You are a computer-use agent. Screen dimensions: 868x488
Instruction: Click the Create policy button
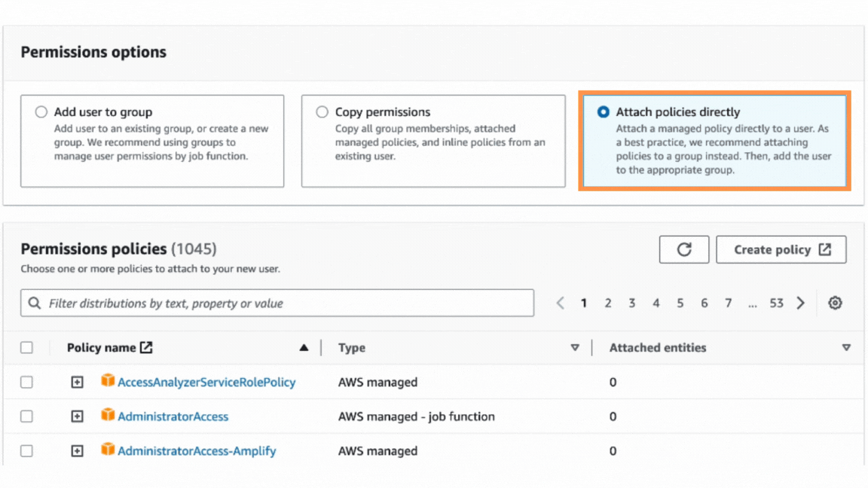pos(781,249)
